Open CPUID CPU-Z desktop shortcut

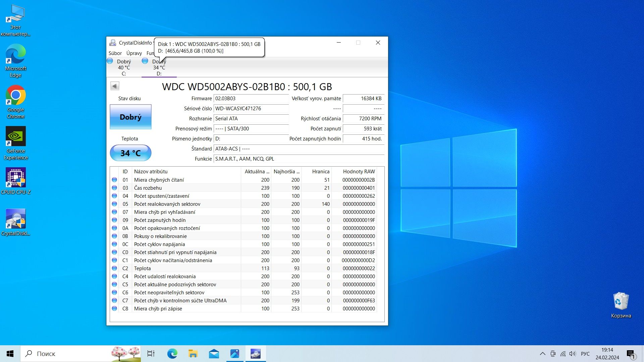point(15,181)
